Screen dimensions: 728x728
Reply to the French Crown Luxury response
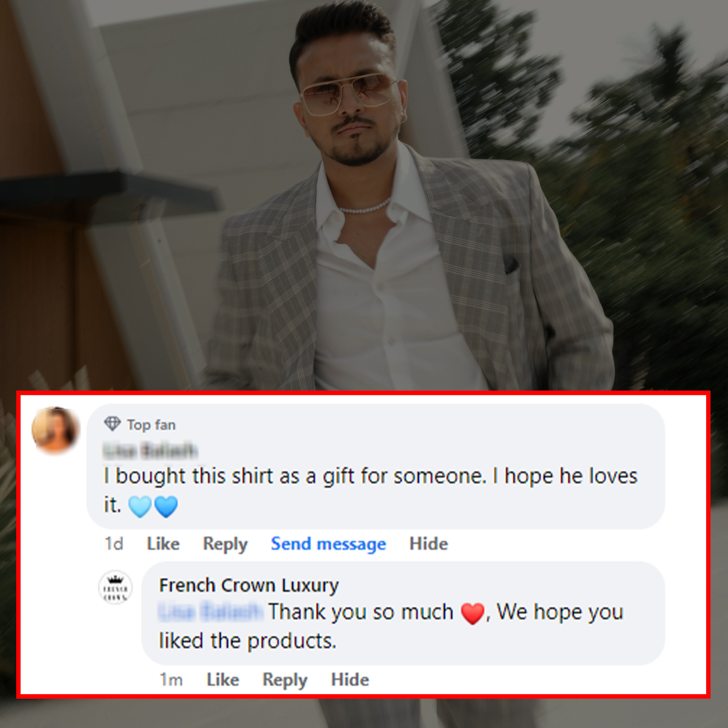pos(285,680)
